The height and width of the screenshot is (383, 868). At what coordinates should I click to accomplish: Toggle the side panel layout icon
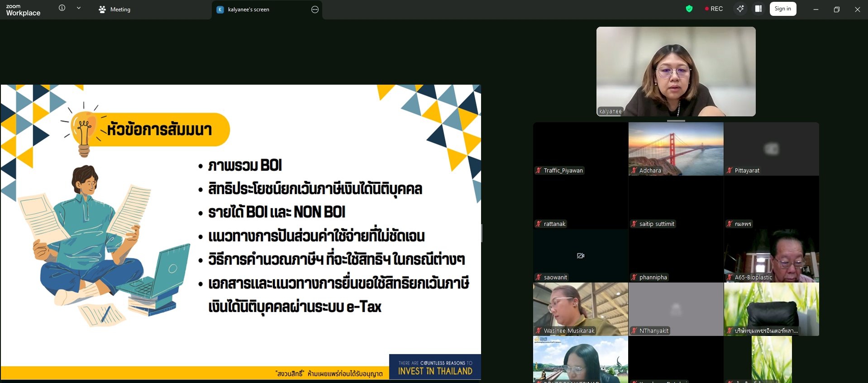pos(758,9)
